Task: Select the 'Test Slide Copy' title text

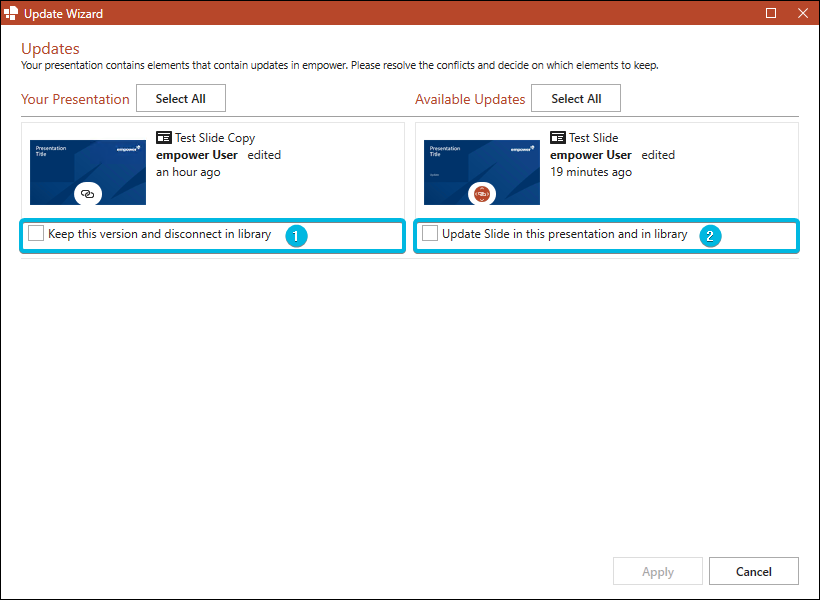Action: (x=215, y=138)
